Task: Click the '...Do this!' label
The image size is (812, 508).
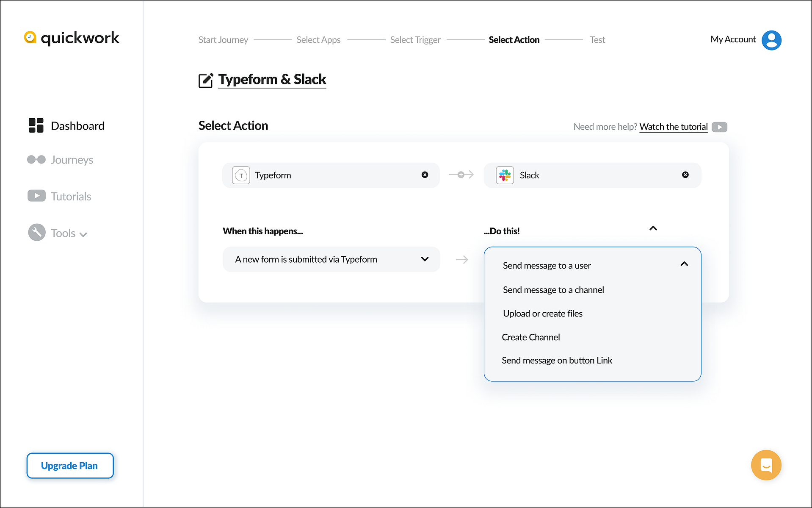Action: pyautogui.click(x=502, y=231)
